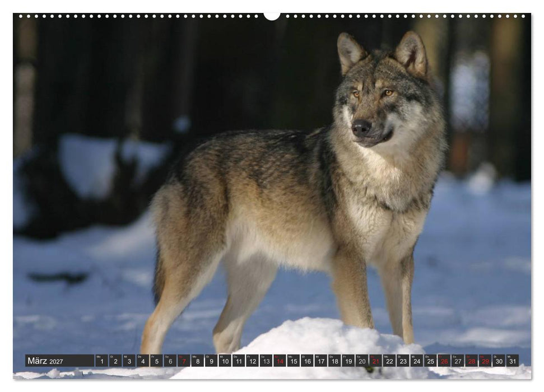The image size is (544, 392).
Task: Select grey day 13 in the calendar strip
Action: coord(266,361)
